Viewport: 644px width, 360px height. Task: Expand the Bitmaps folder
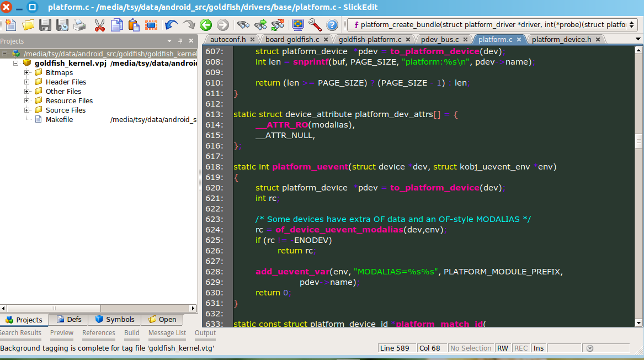pyautogui.click(x=26, y=72)
